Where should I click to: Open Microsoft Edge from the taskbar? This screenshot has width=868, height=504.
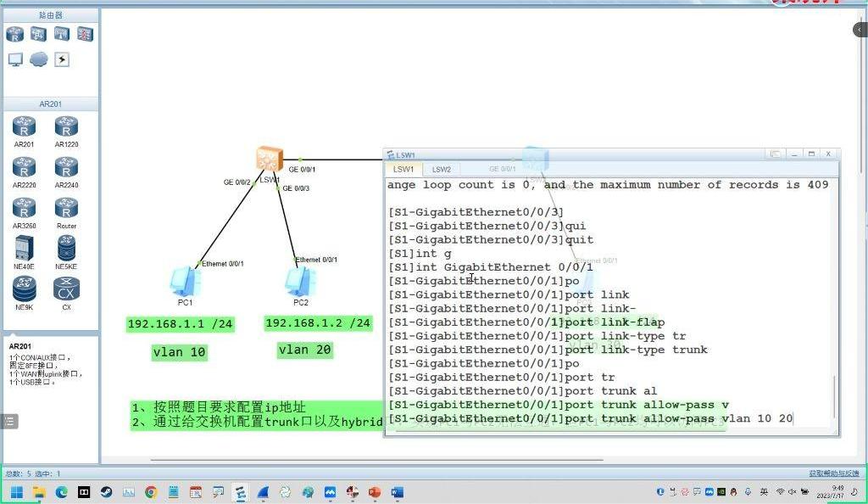click(x=61, y=492)
